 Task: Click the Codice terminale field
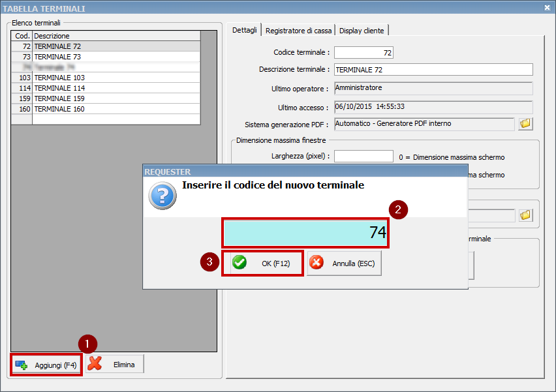point(363,52)
